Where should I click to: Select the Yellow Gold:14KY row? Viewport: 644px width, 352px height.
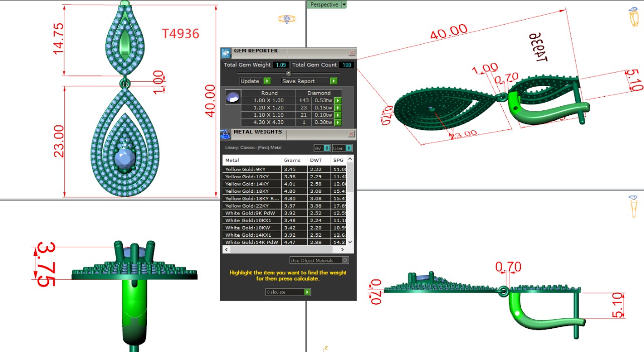(x=285, y=184)
